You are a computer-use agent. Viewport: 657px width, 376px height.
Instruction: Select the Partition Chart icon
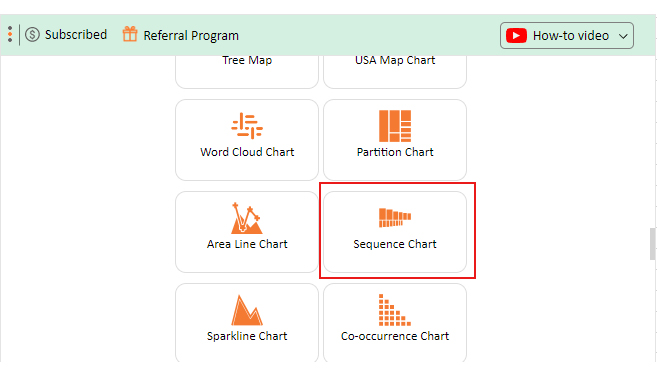[395, 126]
